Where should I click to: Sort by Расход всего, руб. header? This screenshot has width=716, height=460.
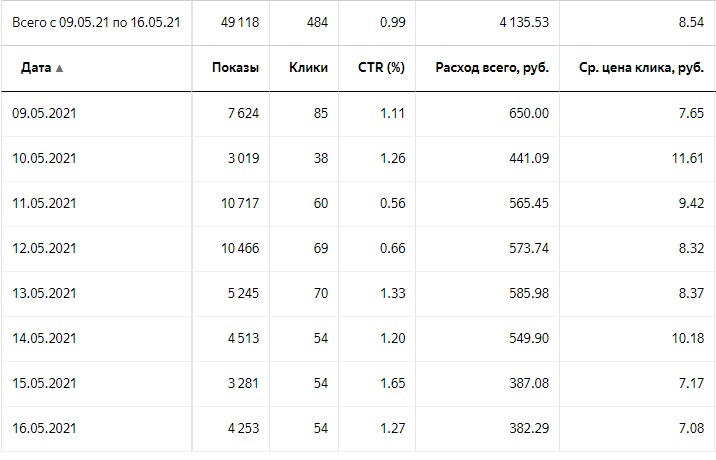point(492,68)
